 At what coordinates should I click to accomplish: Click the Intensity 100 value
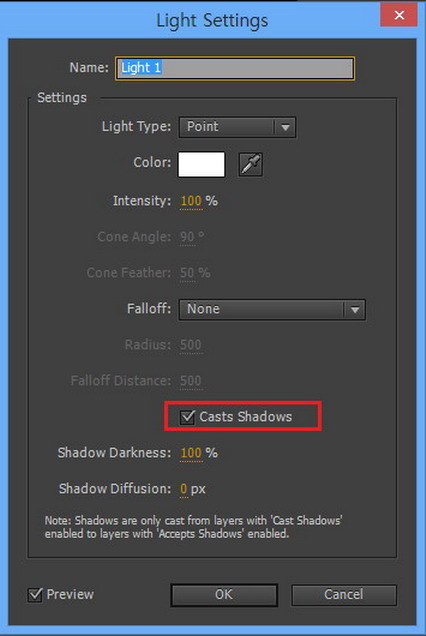click(191, 201)
